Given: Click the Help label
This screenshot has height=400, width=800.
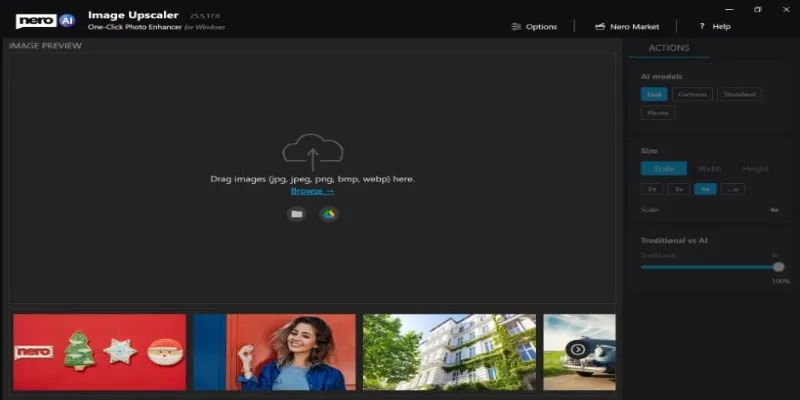Looking at the screenshot, I should point(721,27).
